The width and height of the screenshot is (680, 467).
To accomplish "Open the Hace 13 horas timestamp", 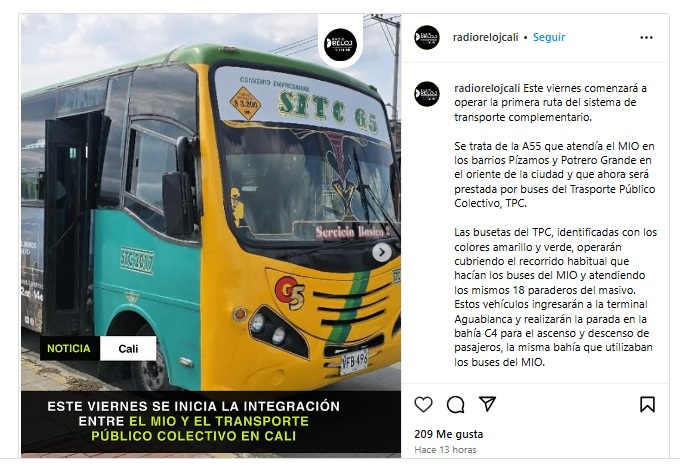I will 445,450.
